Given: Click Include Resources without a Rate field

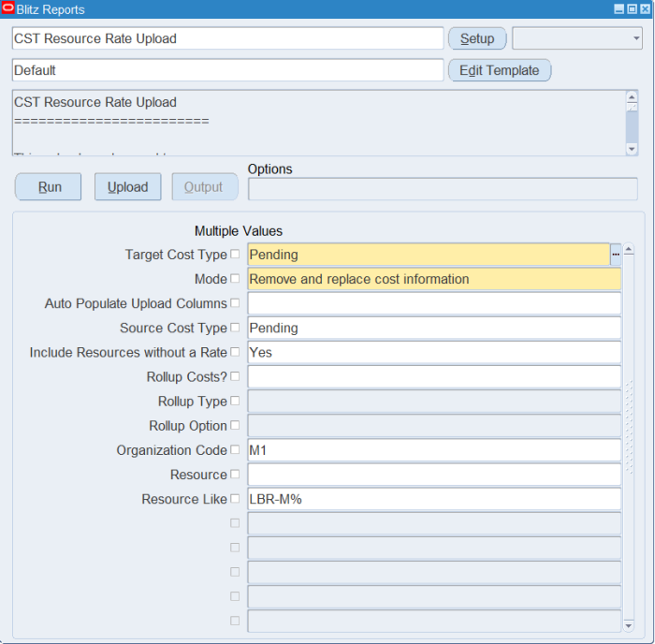Looking at the screenshot, I should pos(434,352).
